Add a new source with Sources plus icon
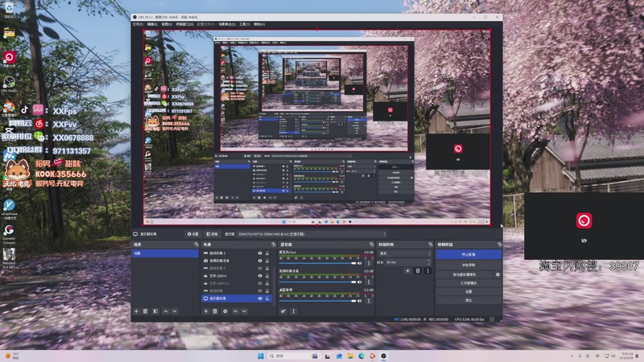This screenshot has height=362, width=644. point(206,311)
